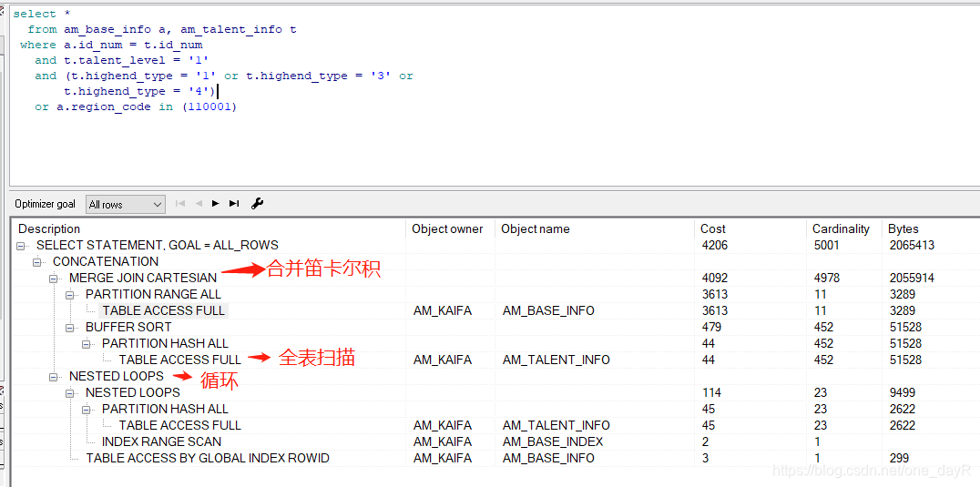Open the Optimizer goal dropdown showing All rows
This screenshot has width=980, height=487.
[x=125, y=204]
